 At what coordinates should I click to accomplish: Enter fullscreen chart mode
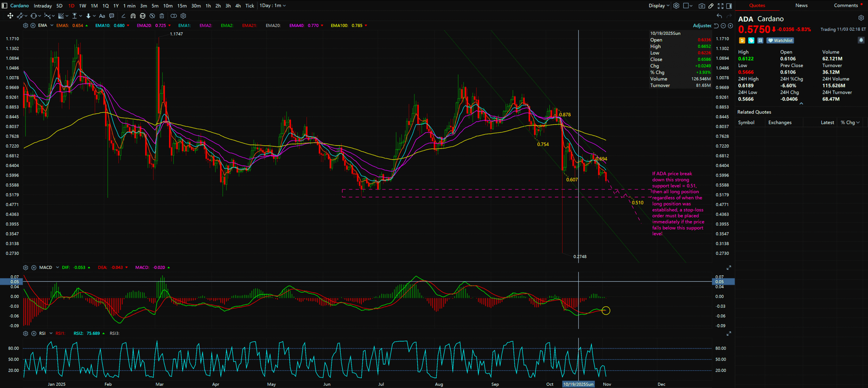click(720, 6)
